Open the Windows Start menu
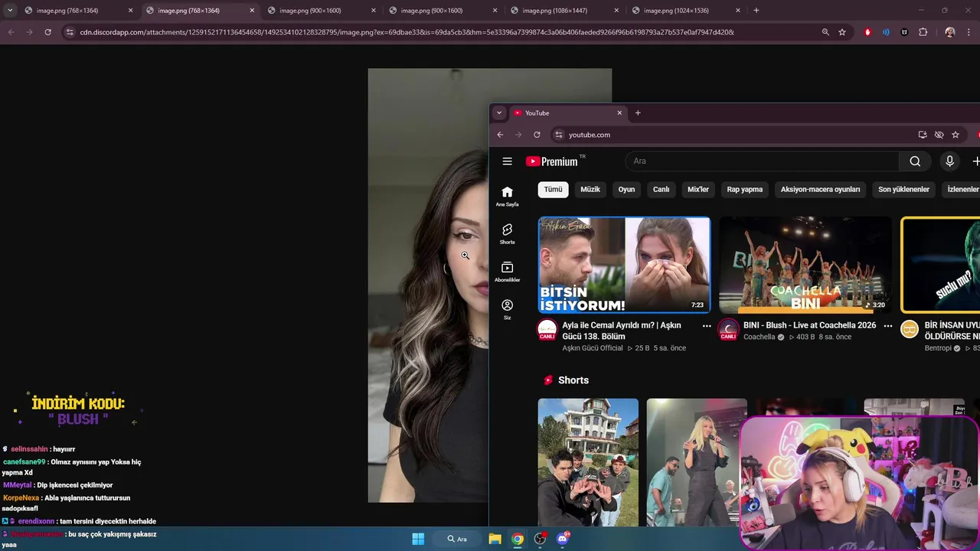Screen dimensions: 980x551 [418, 539]
